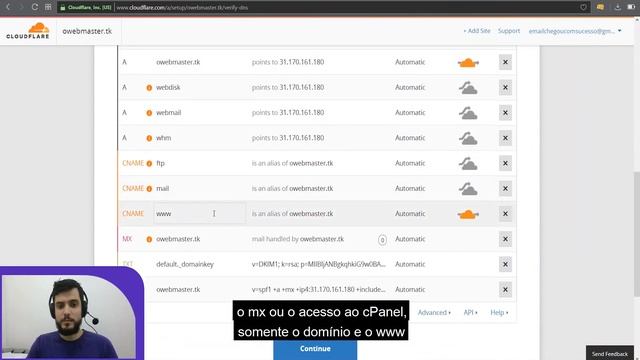The width and height of the screenshot is (640, 360).
Task: Delete the whm A record
Action: (505, 138)
